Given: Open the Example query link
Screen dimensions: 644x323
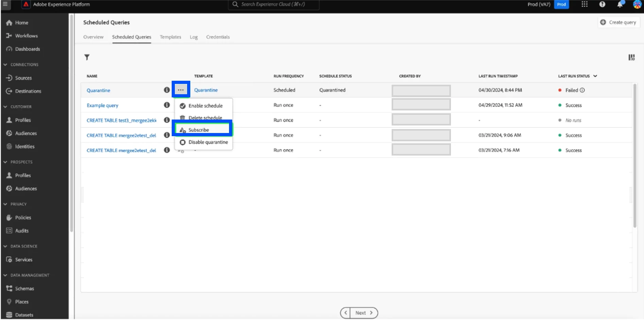Looking at the screenshot, I should click(102, 105).
